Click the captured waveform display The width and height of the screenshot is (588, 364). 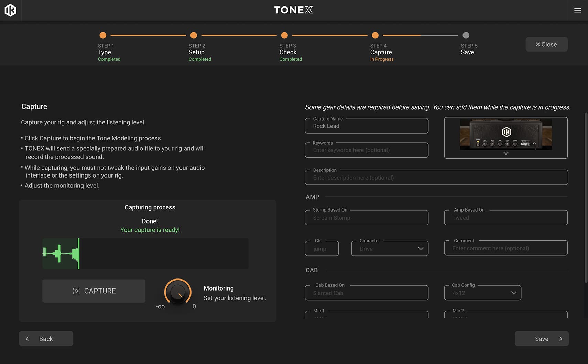[145, 254]
